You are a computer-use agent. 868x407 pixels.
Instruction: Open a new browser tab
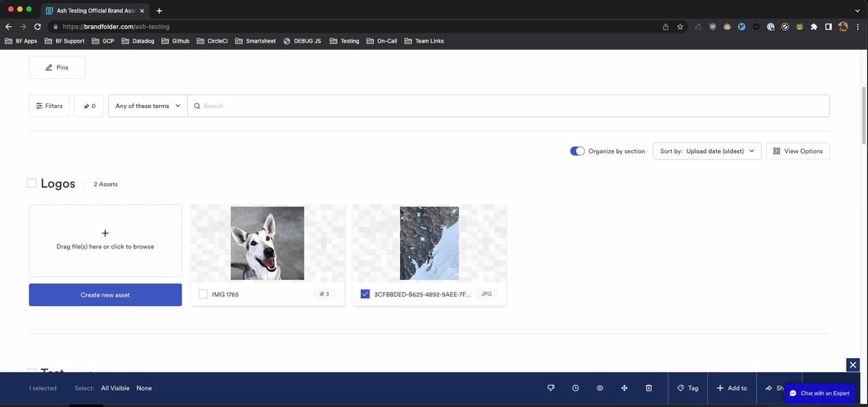pyautogui.click(x=159, y=10)
